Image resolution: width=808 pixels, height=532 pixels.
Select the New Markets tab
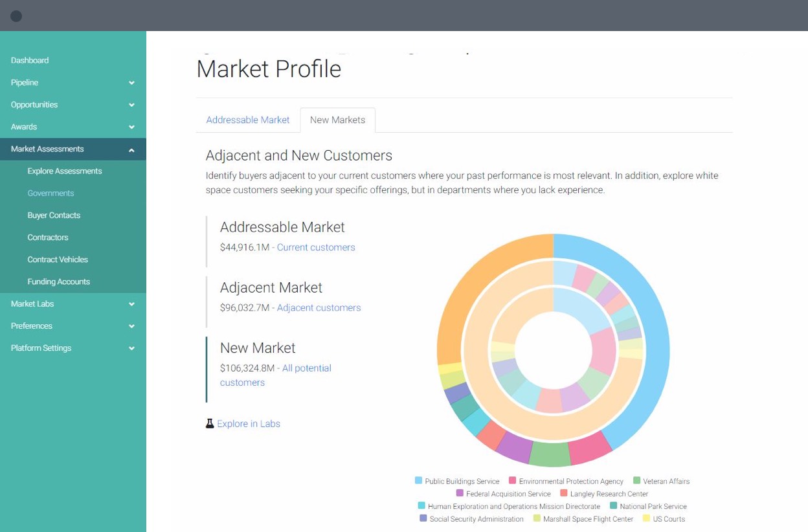click(x=337, y=120)
